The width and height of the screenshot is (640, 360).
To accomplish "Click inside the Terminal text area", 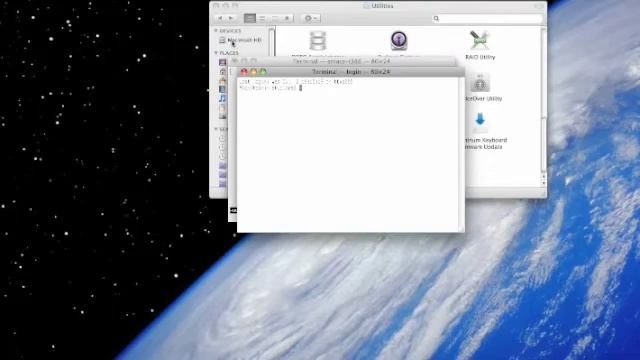I will [x=348, y=155].
